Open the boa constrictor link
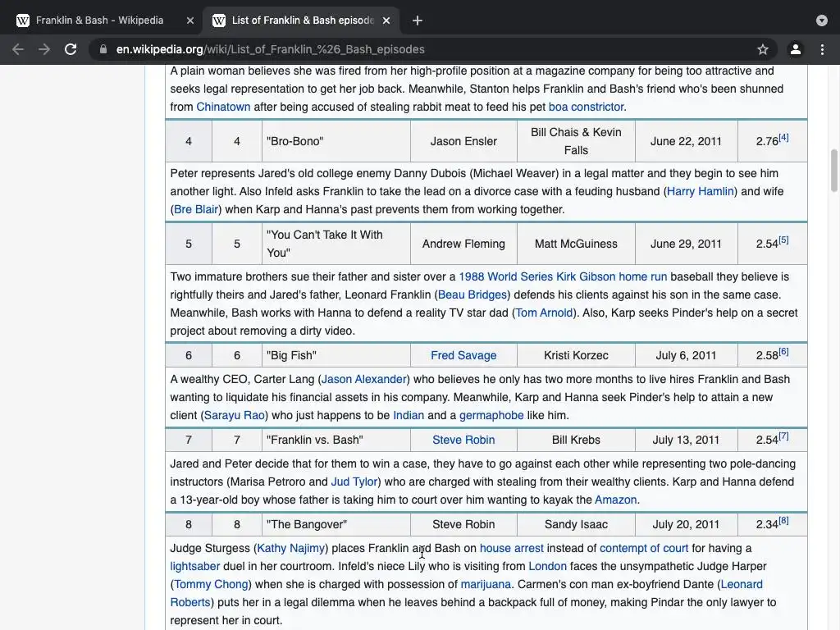Viewport: 840px width, 630px height. tap(586, 107)
